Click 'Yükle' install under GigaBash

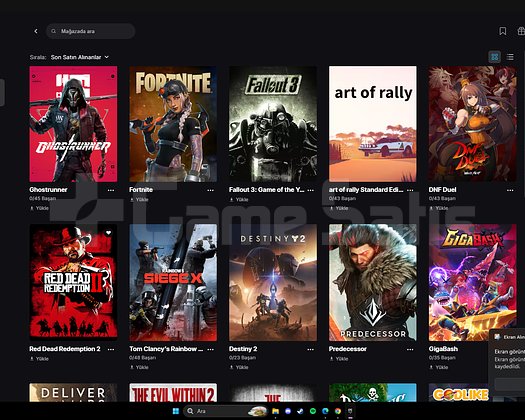click(438, 367)
